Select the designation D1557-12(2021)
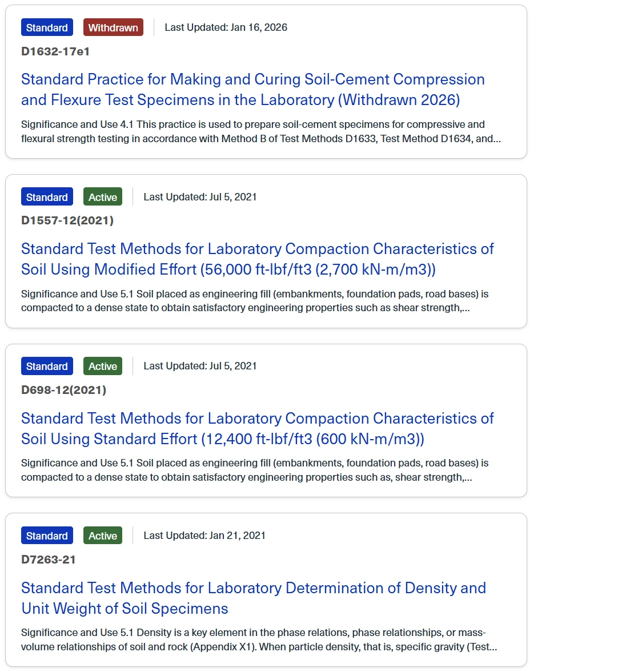The image size is (638, 672). (67, 221)
